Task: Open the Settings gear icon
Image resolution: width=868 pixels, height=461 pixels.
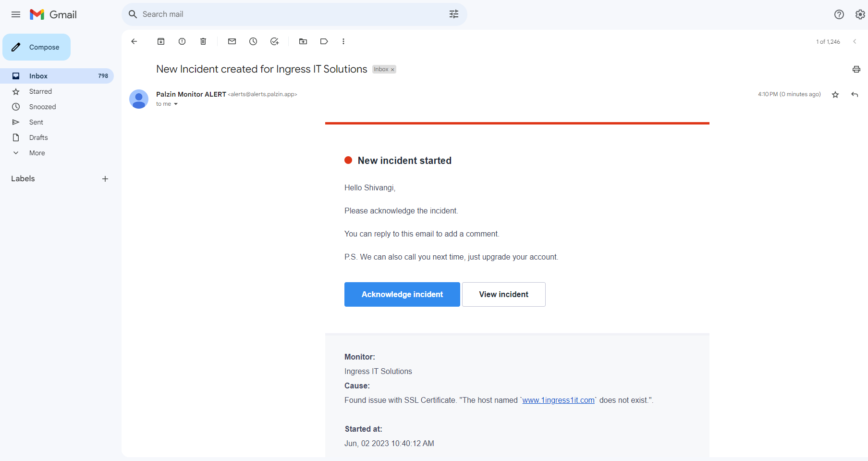Action: click(860, 14)
